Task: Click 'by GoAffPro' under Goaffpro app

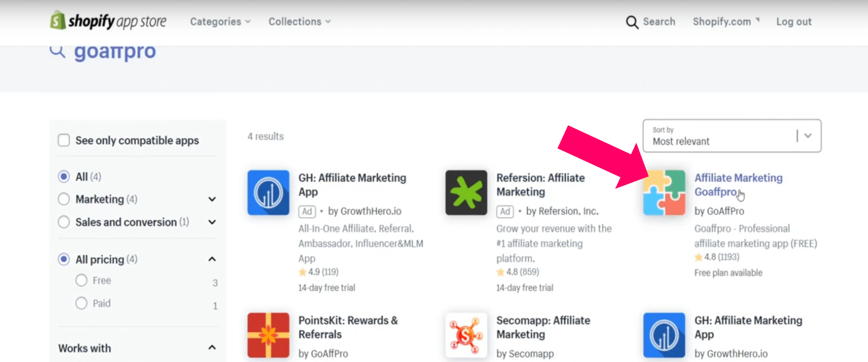Action: pos(719,211)
